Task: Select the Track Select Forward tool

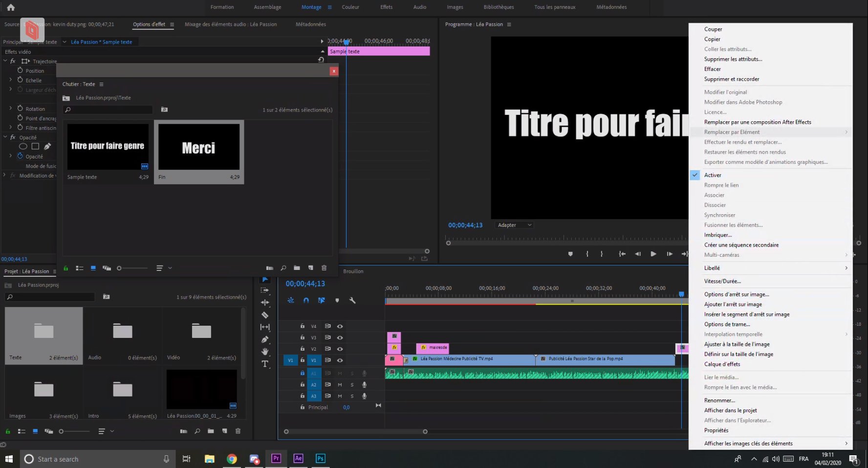Action: [x=265, y=290]
